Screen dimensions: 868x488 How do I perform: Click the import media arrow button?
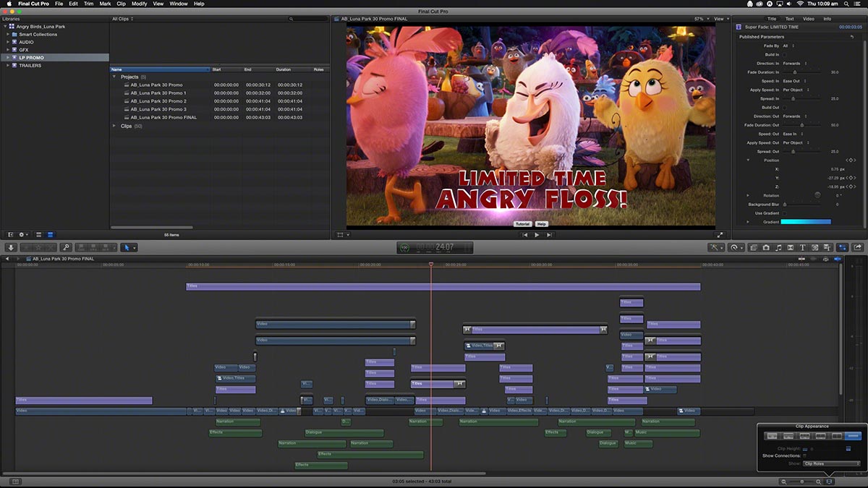coord(11,247)
